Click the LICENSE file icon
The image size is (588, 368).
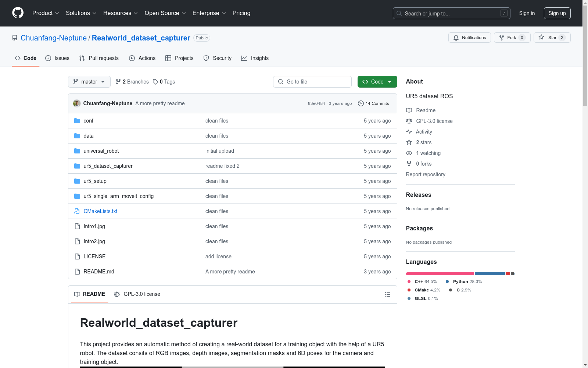click(x=77, y=256)
